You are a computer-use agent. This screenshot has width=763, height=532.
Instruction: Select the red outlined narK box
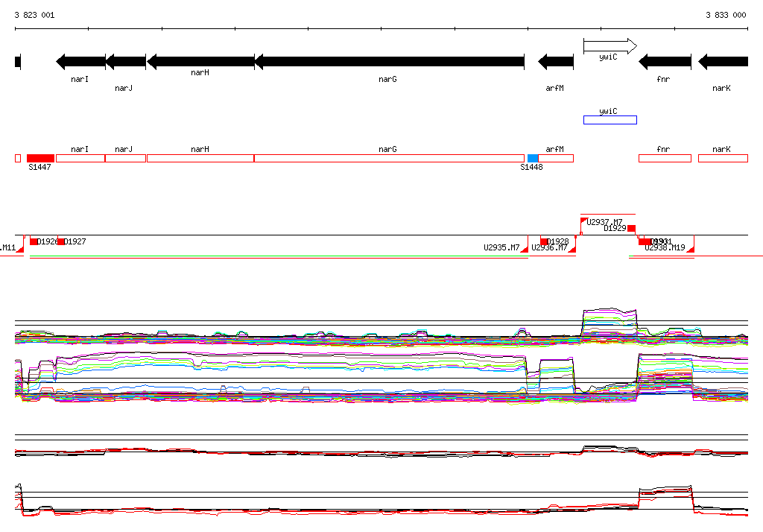(723, 158)
